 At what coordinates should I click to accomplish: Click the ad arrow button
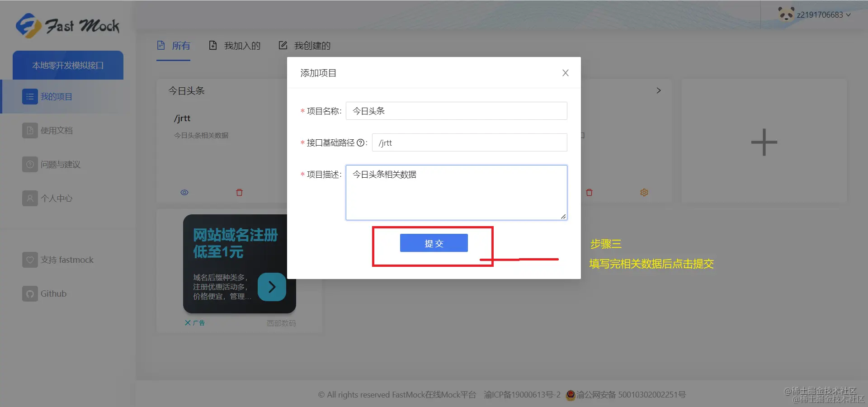[x=272, y=287]
